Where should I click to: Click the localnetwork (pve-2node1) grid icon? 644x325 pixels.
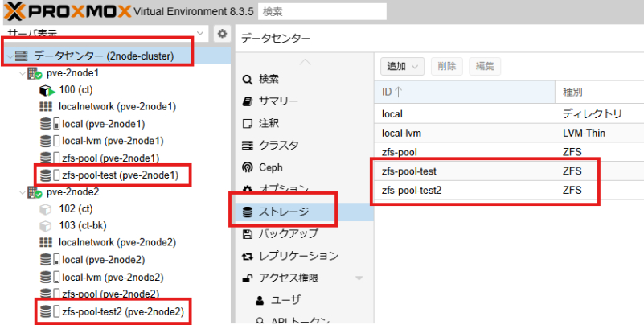[46, 107]
